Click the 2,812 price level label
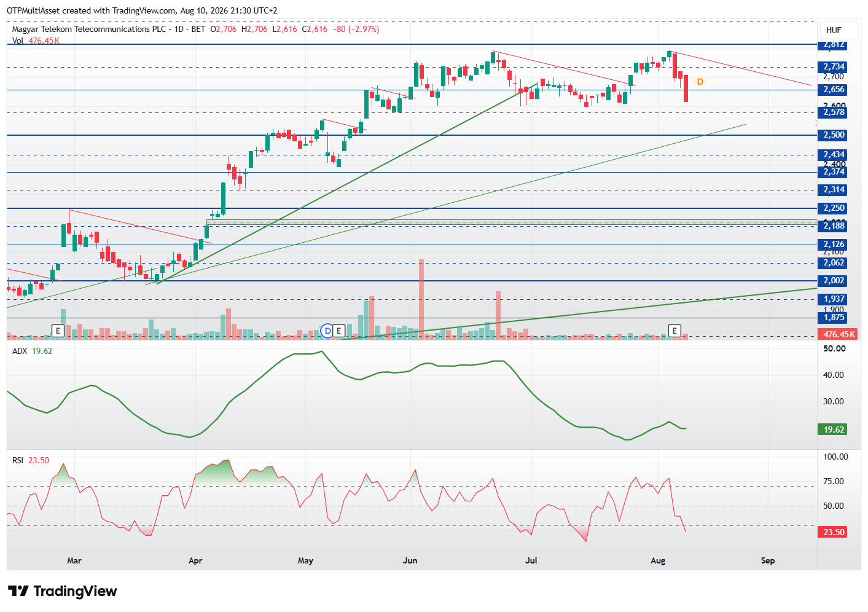This screenshot has height=612, width=868. click(x=834, y=44)
